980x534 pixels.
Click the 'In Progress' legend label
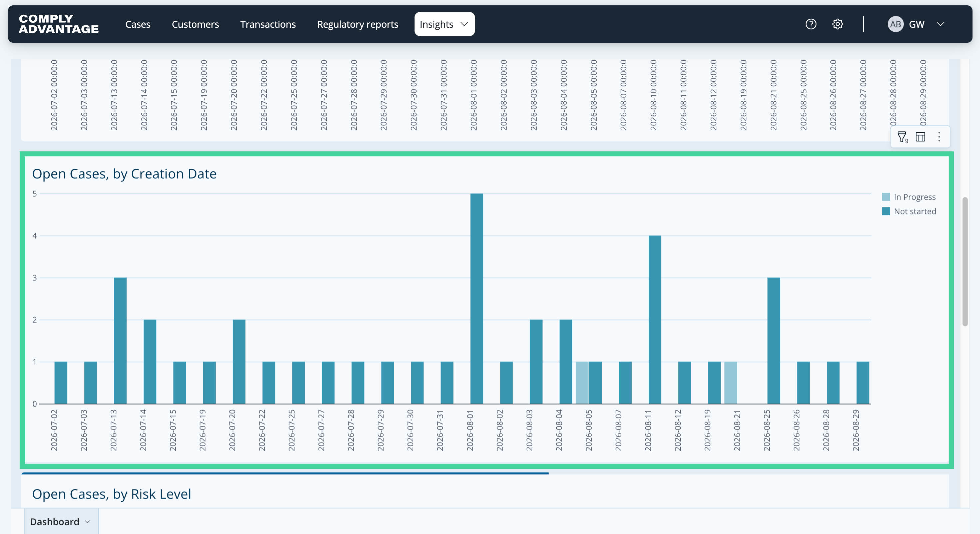pyautogui.click(x=915, y=197)
